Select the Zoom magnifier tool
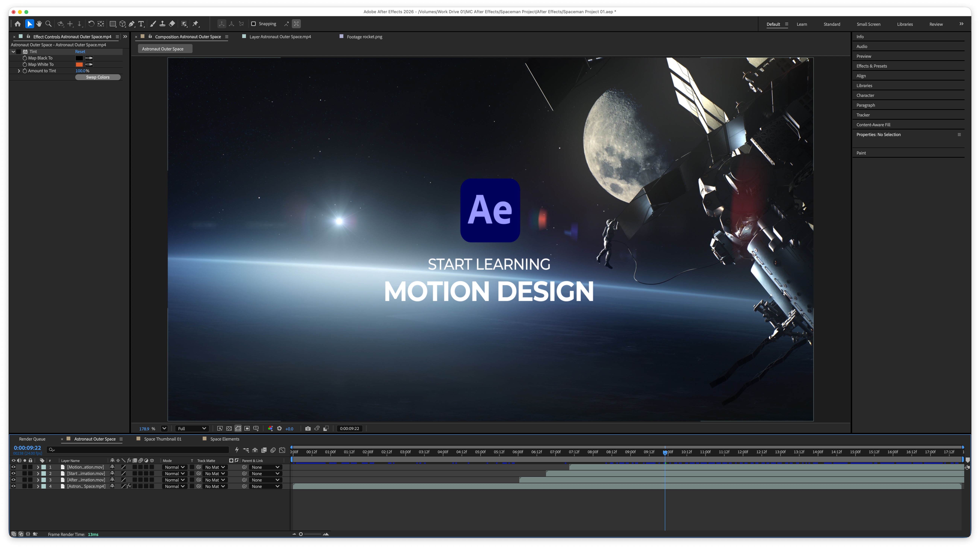This screenshot has width=980, height=548. pos(48,24)
